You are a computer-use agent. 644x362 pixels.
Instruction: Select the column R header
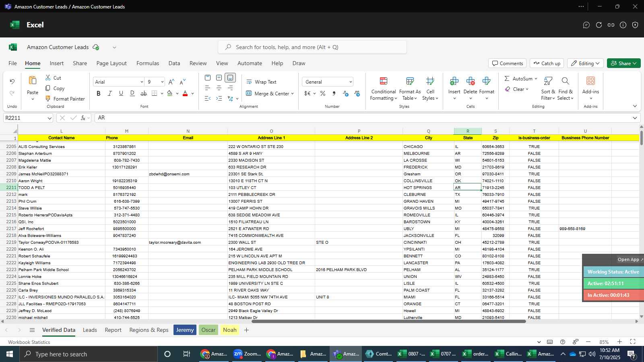pyautogui.click(x=468, y=131)
